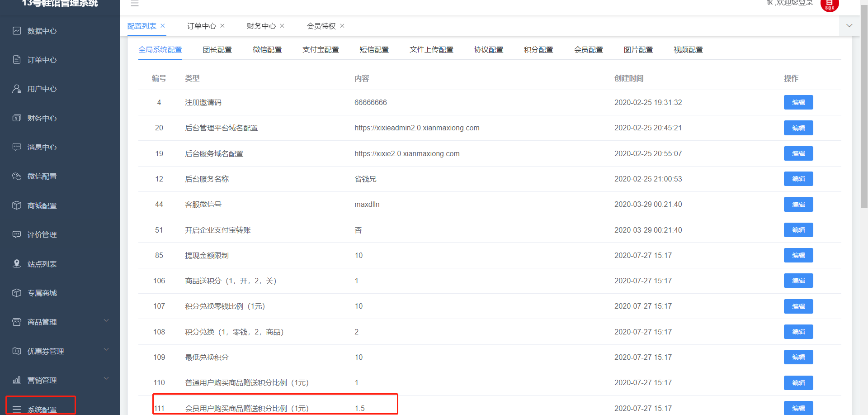Click the 消息中心 chat bubble icon
The image size is (868, 415).
click(x=17, y=147)
